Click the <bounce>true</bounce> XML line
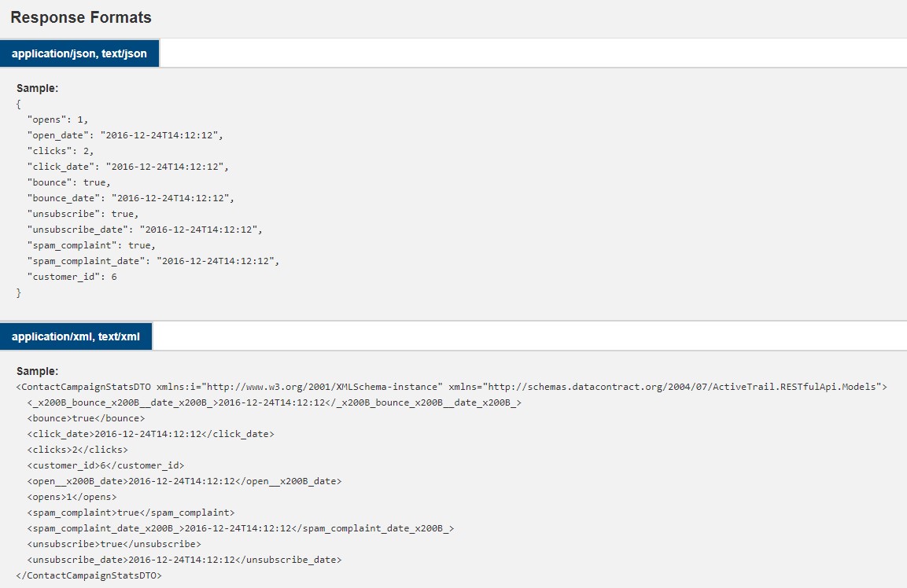This screenshot has height=588, width=907. click(86, 418)
